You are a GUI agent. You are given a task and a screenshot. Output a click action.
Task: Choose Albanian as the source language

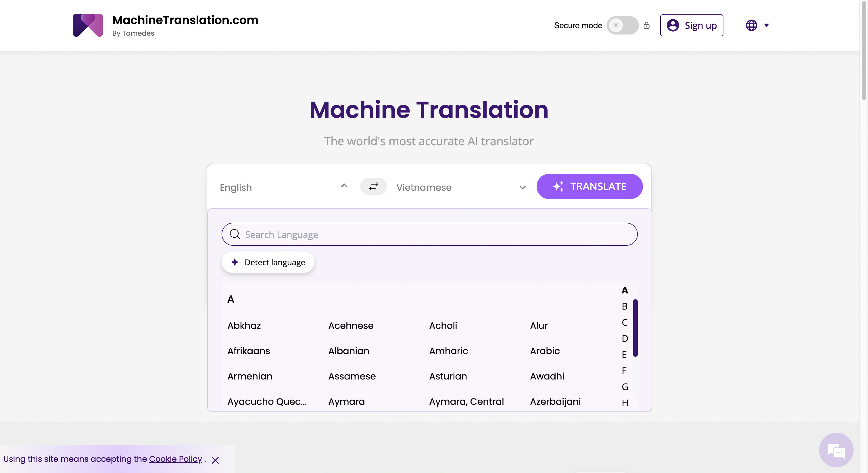point(349,350)
